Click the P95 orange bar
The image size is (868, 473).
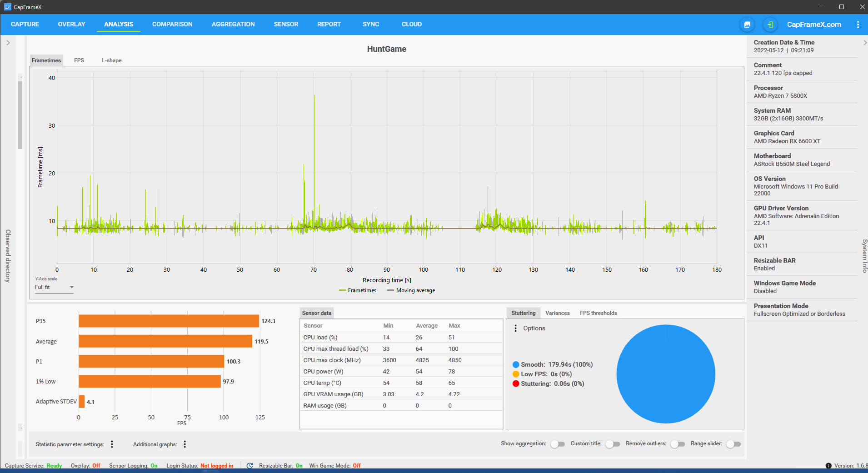(x=169, y=321)
